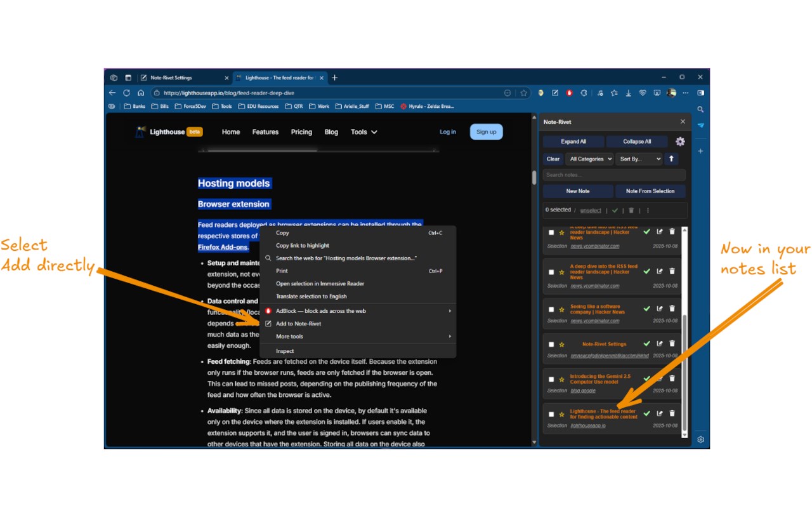
Task: Choose 'Copy link to highlight' menu item
Action: click(x=359, y=246)
